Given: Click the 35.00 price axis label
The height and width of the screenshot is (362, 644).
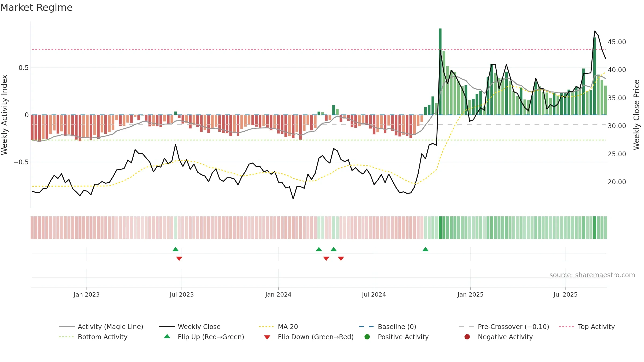Looking at the screenshot, I should click(617, 98).
